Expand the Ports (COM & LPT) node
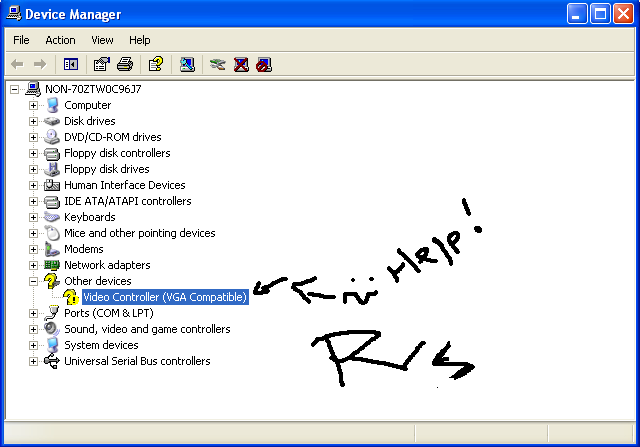The image size is (640, 447). click(33, 313)
